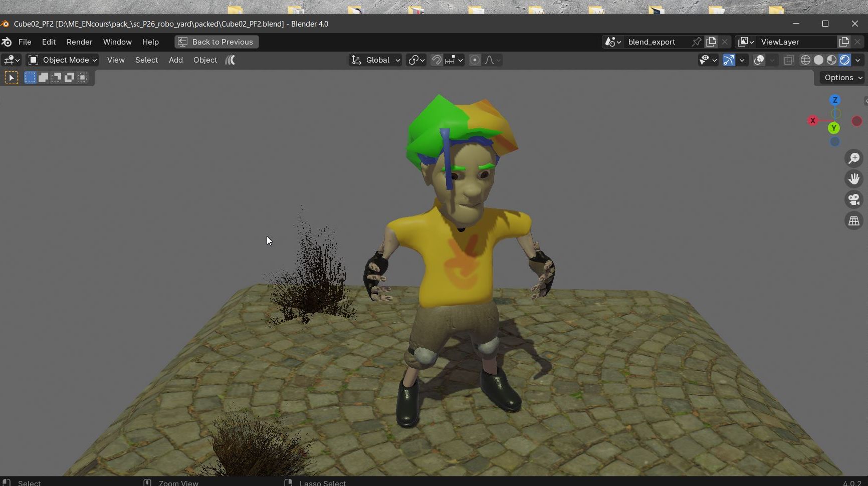Click the zoom magnifier viewport gizmo
868x486 pixels.
854,158
